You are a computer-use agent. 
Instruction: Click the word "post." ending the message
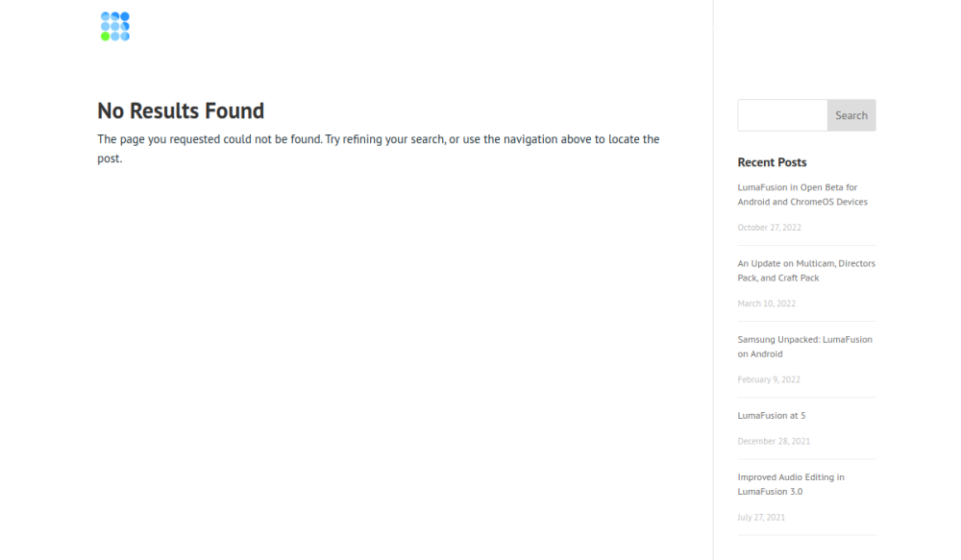click(x=110, y=158)
